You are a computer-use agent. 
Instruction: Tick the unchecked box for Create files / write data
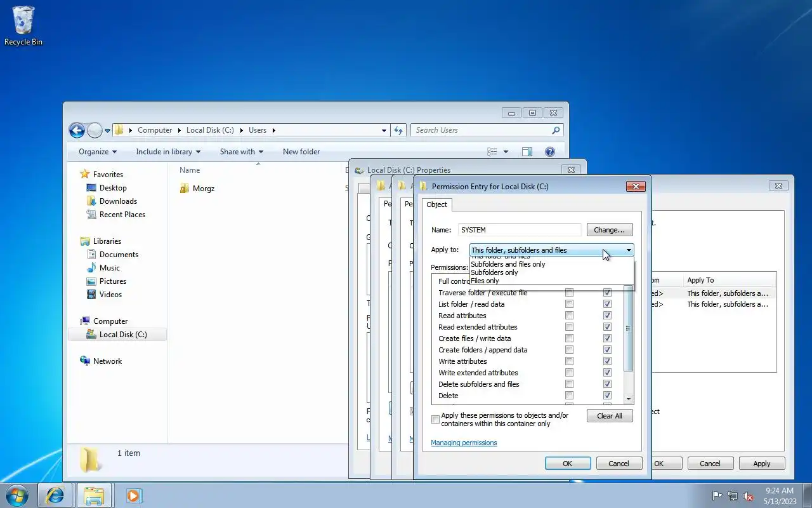[569, 338]
